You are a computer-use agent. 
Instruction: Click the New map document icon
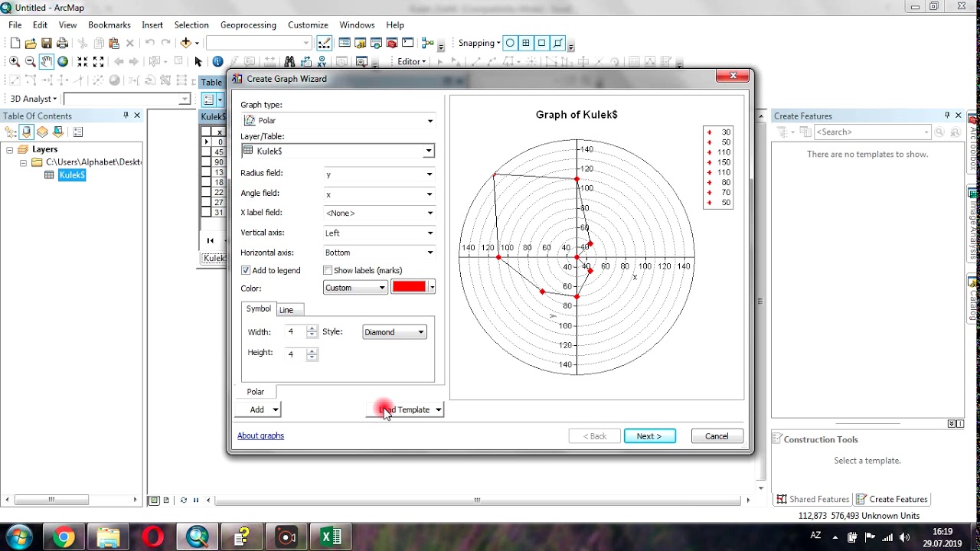pos(15,44)
